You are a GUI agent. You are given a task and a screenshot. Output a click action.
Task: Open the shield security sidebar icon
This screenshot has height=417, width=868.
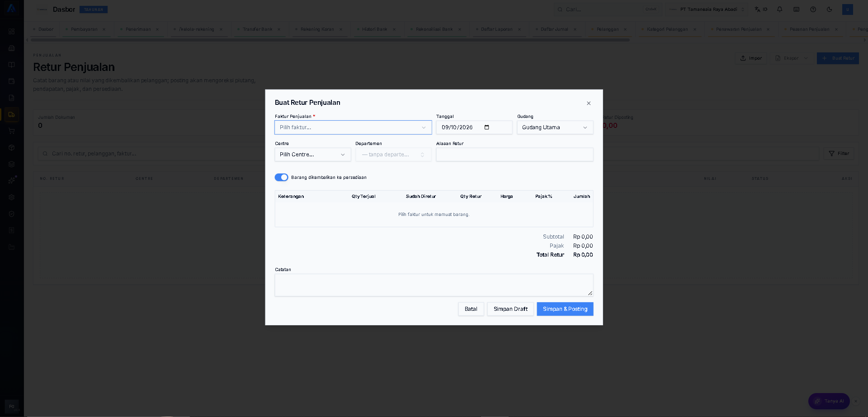(12, 214)
